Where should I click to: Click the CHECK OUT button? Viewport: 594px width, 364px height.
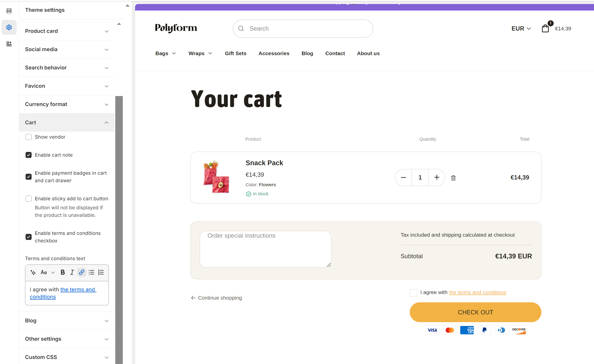[475, 312]
